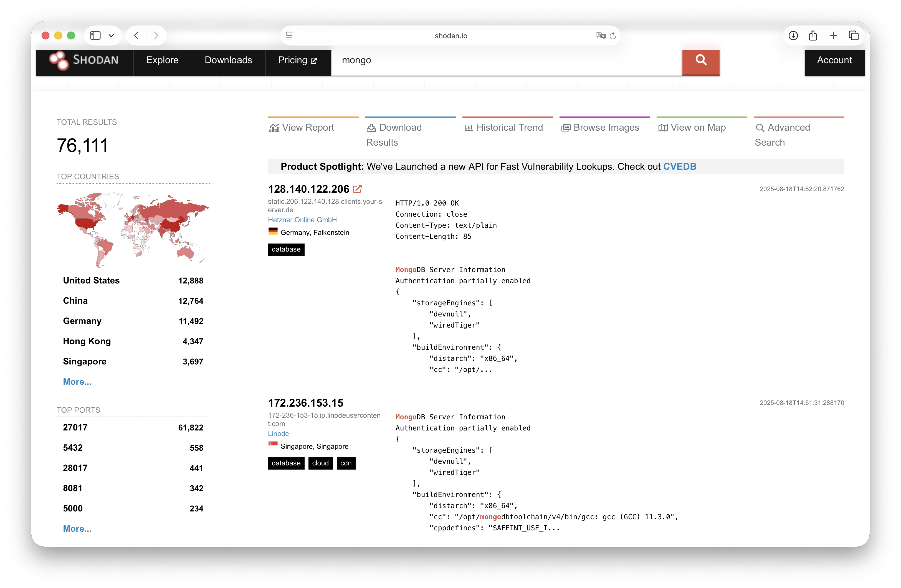Open Explore in the navigation bar
The width and height of the screenshot is (901, 588).
pos(162,60)
